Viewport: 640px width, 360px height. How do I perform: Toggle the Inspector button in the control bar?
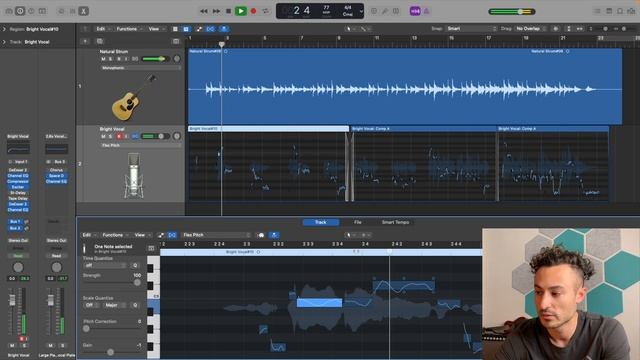coord(20,11)
